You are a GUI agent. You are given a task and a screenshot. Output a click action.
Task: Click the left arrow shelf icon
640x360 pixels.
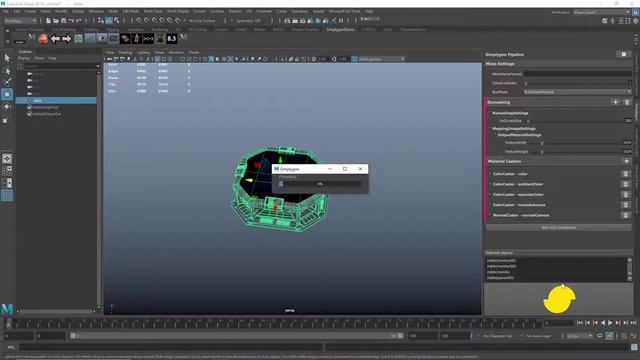click(x=55, y=39)
